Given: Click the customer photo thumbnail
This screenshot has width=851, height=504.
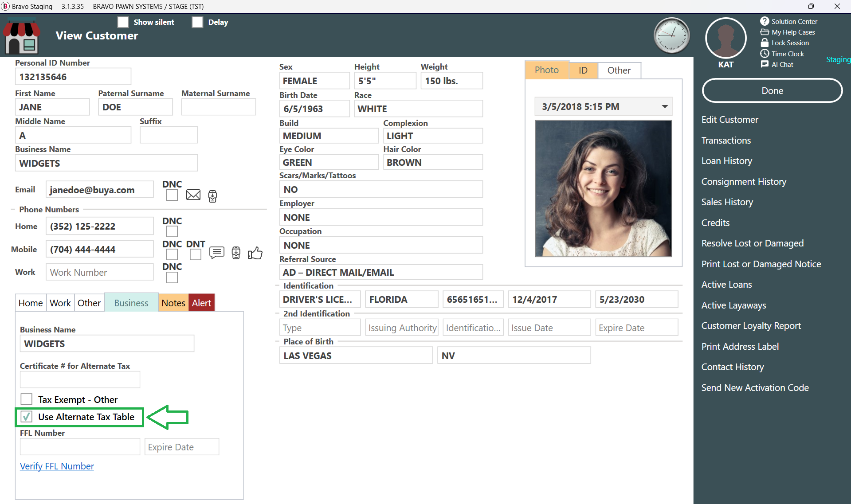Looking at the screenshot, I should click(x=603, y=188).
